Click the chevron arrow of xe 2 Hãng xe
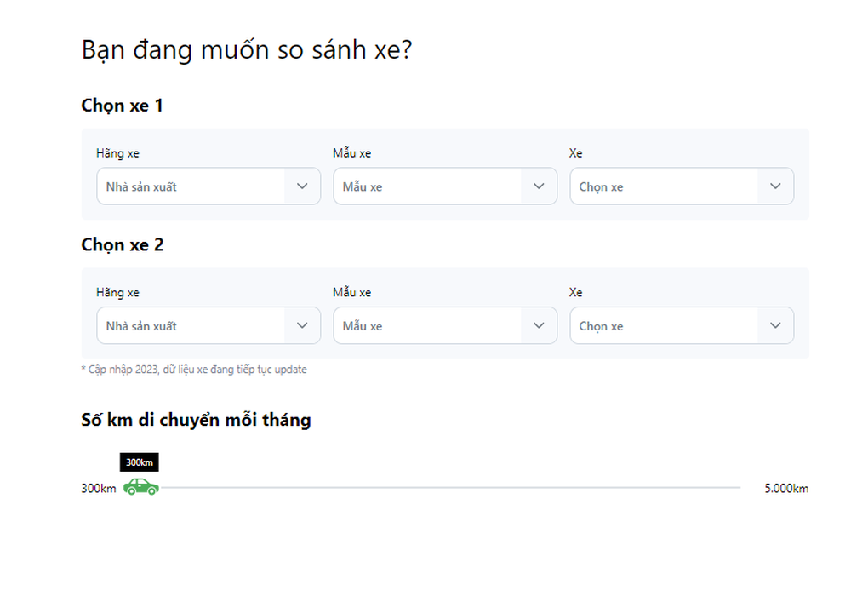The height and width of the screenshot is (608, 868). click(x=302, y=325)
